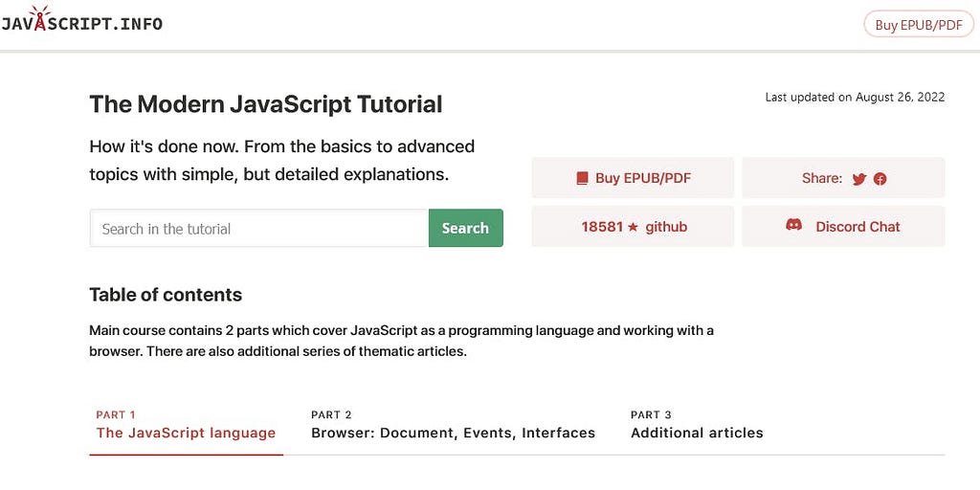Click the Last updated on August 26, 2022 text
The height and width of the screenshot is (490, 980).
coord(855,98)
